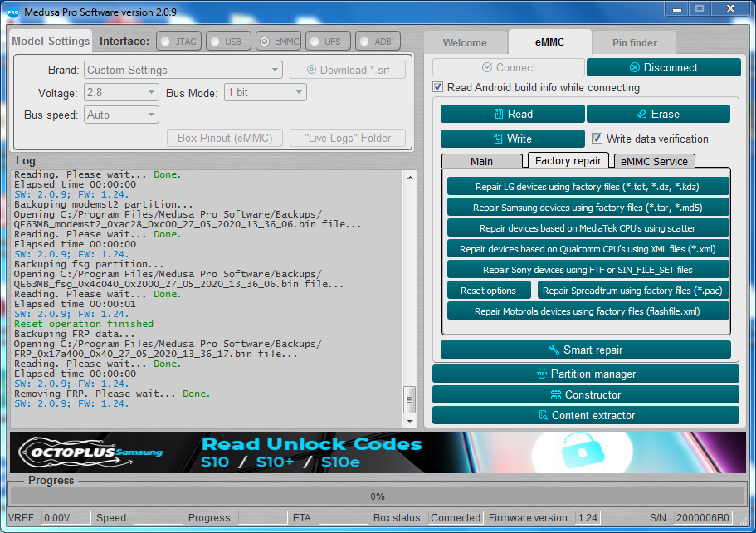Click the Erase button with eraser icon
Screen dimensions: 756x533
(x=658, y=115)
